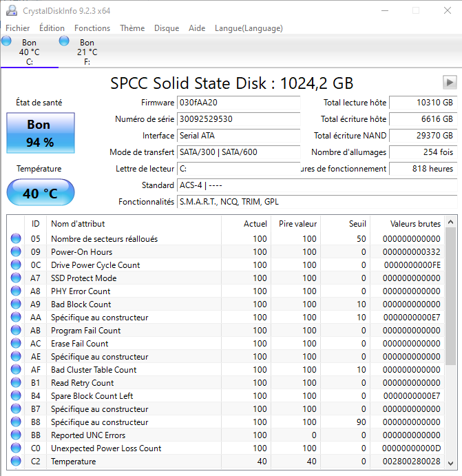
Task: Click the Numéro de série field
Action: (x=238, y=119)
